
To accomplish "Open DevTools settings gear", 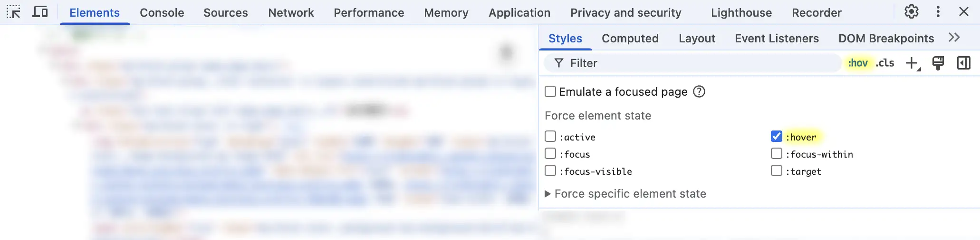I will tap(911, 12).
